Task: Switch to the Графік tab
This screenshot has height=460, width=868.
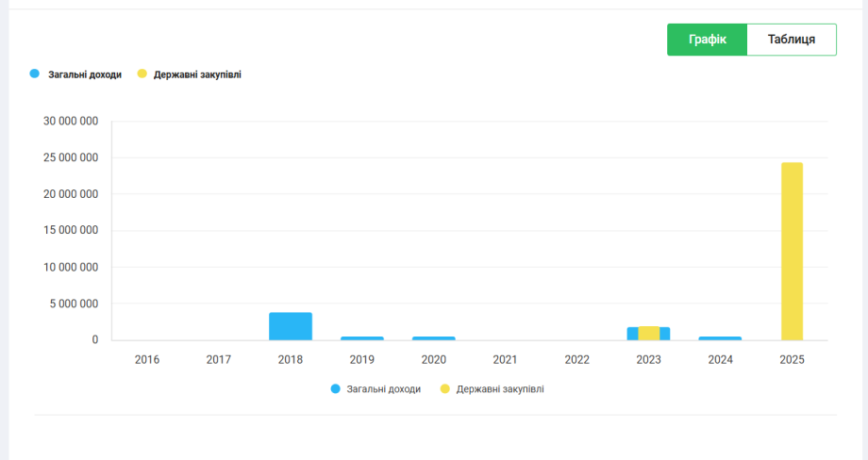Action: [707, 40]
